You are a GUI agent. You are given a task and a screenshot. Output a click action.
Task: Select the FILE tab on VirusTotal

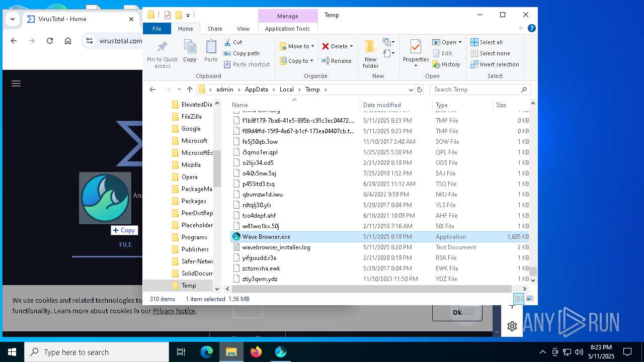[x=125, y=244]
